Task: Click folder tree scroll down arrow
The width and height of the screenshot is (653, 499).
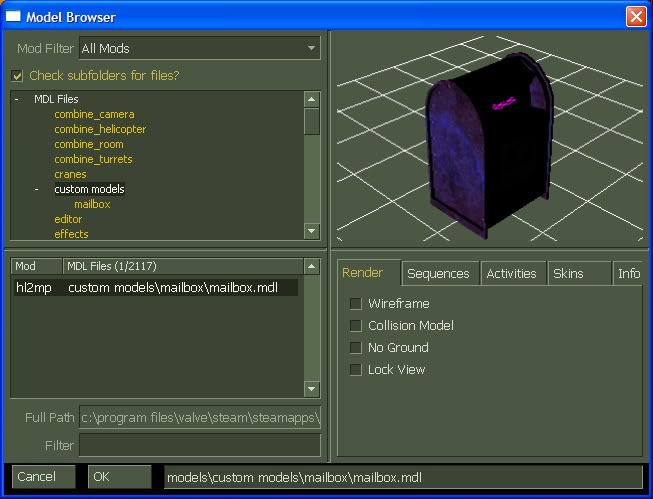Action: [312, 231]
